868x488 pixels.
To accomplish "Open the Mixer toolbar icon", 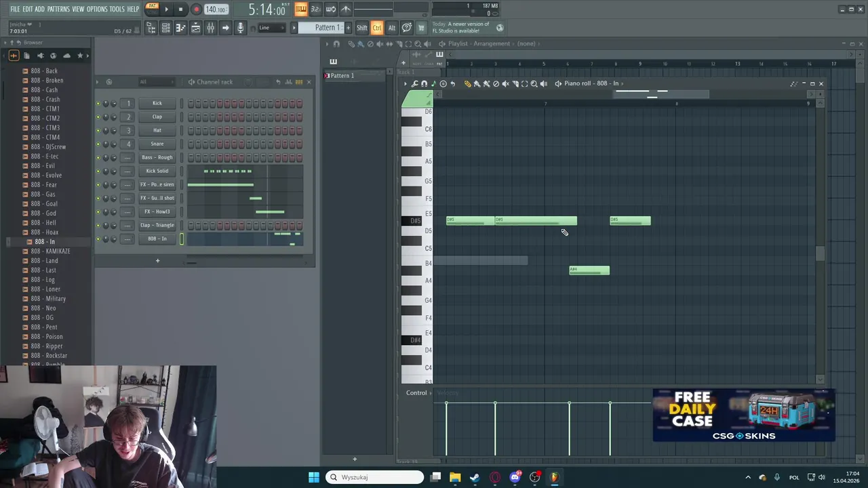I will (210, 28).
